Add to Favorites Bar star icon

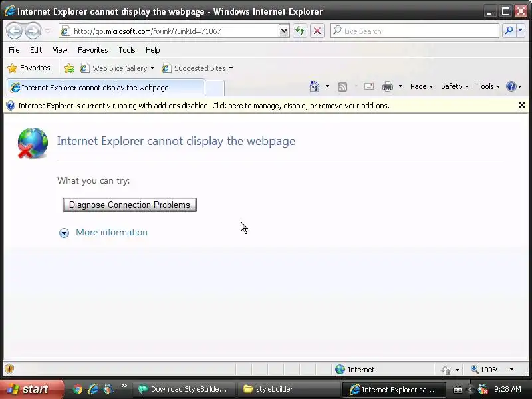[x=69, y=68]
